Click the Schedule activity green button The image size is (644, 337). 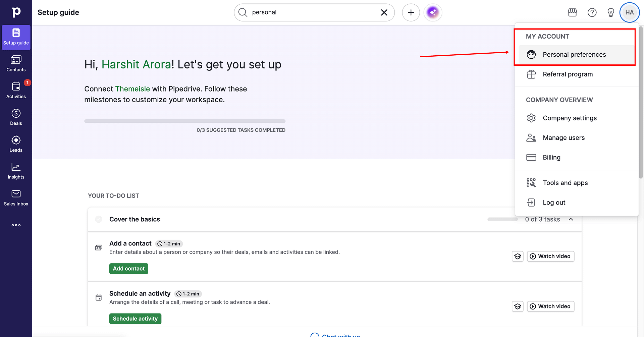[x=135, y=319]
